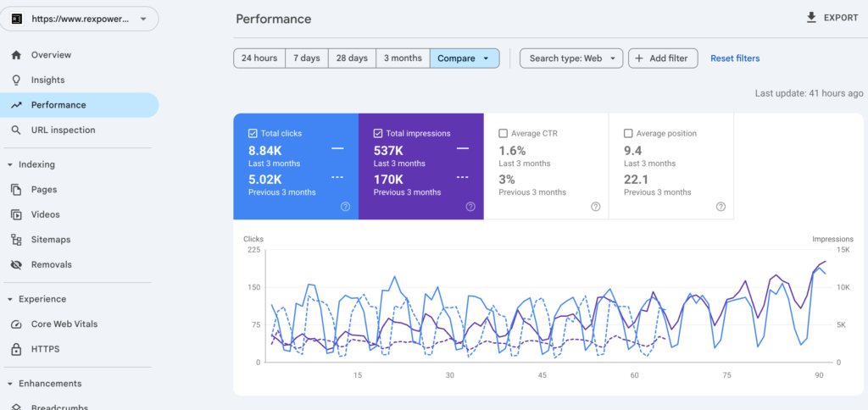
Task: Enable the Average CTR checkbox
Action: pos(504,134)
